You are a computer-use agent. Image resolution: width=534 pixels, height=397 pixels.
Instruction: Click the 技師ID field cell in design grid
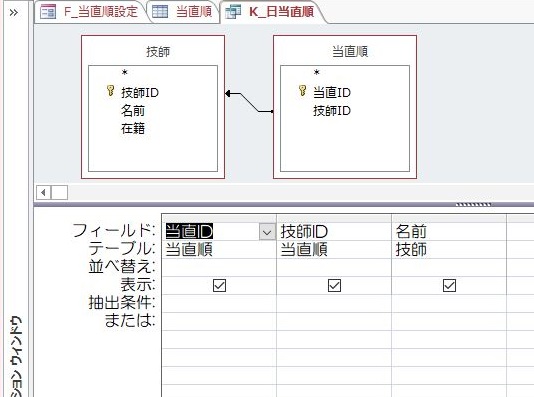click(334, 232)
